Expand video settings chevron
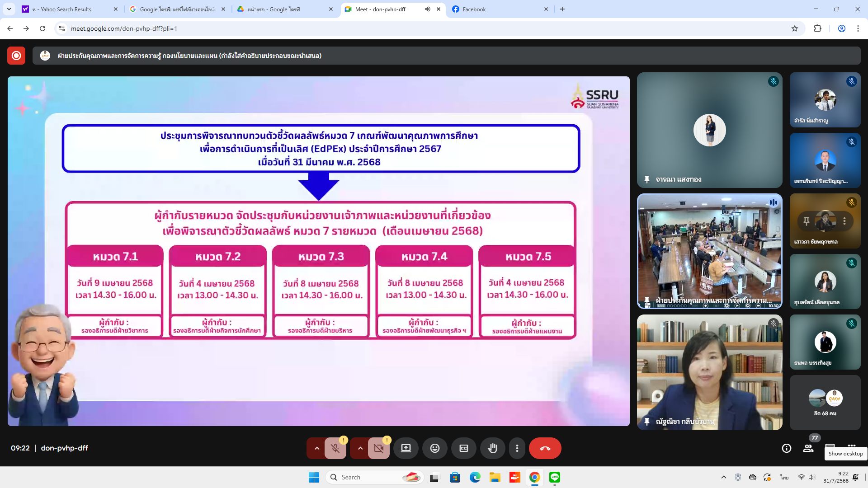 point(360,448)
